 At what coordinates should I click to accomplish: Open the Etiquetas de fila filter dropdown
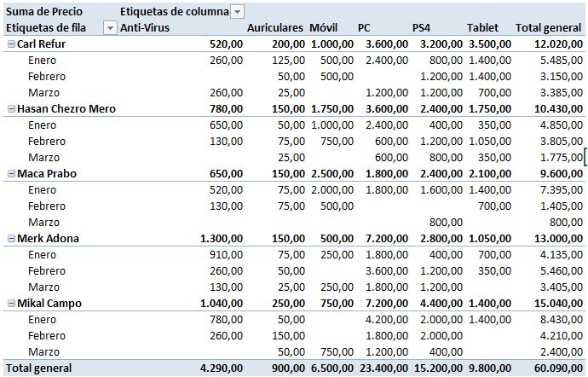click(x=110, y=28)
